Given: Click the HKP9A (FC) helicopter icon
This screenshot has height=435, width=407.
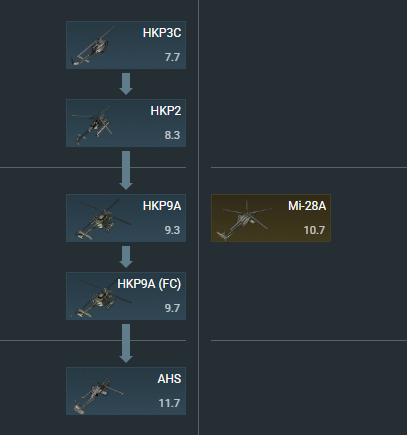Looking at the screenshot, I should click(101, 298).
